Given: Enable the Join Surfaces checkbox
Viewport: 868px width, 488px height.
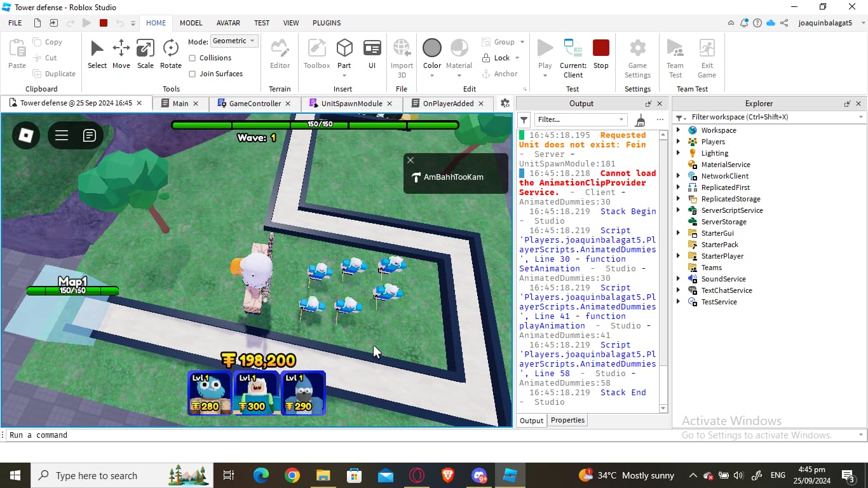Looking at the screenshot, I should click(x=193, y=74).
